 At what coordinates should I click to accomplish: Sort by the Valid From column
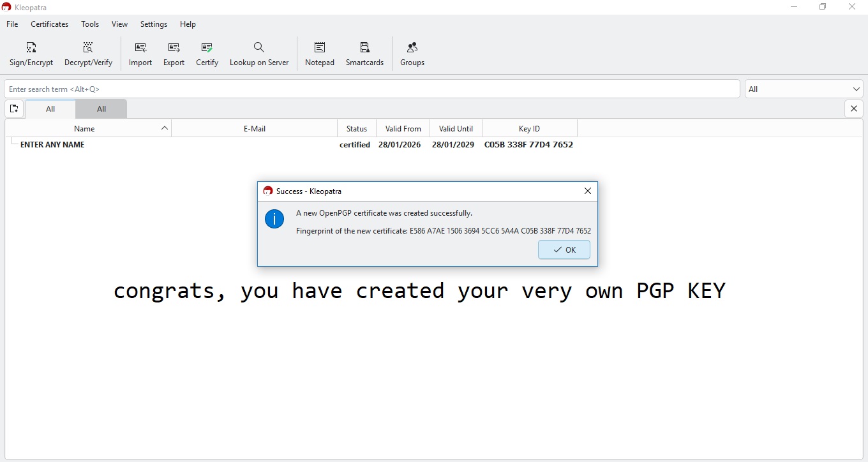403,128
